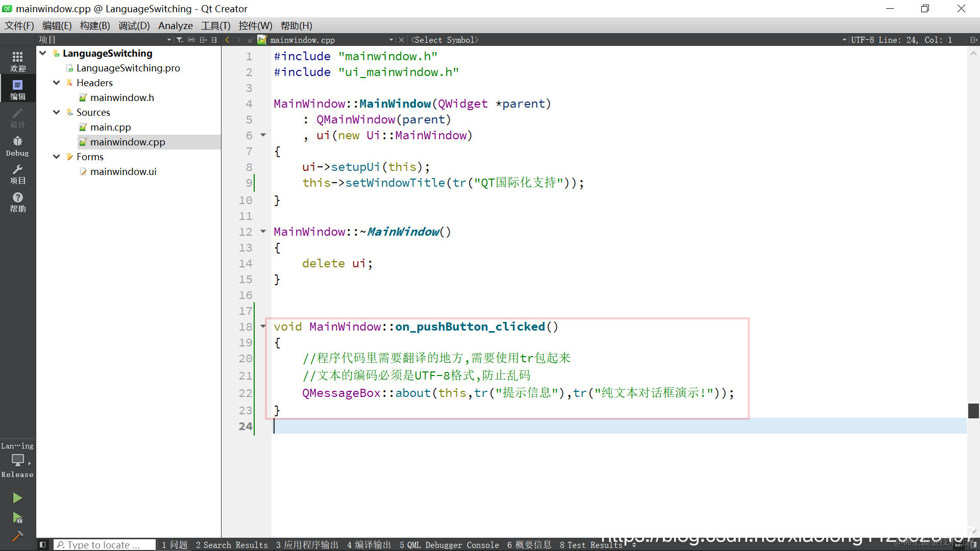Select mainwindow.cpp in project tree
This screenshot has width=980, height=551.
pos(128,142)
